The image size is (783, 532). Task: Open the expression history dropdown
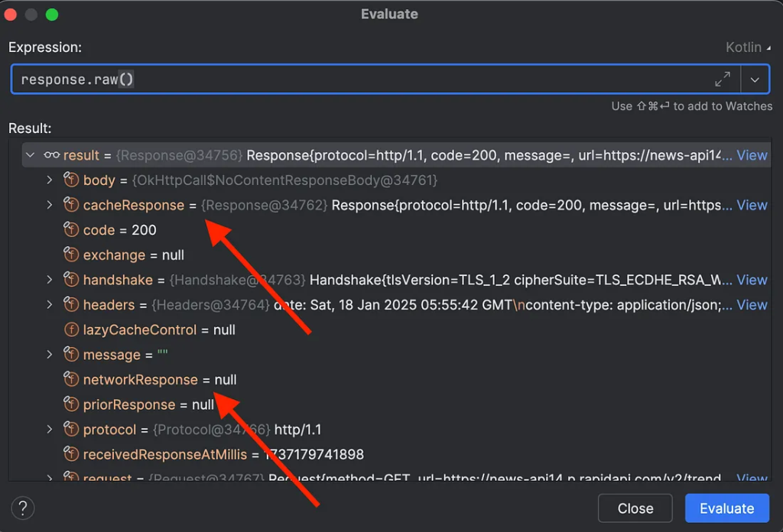(755, 79)
